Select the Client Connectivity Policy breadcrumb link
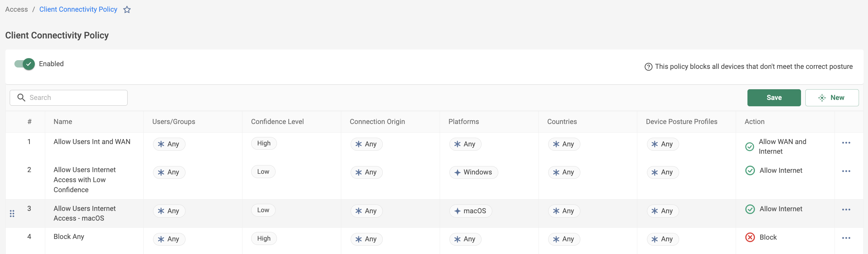Screen dimensions: 868x254 point(78,9)
